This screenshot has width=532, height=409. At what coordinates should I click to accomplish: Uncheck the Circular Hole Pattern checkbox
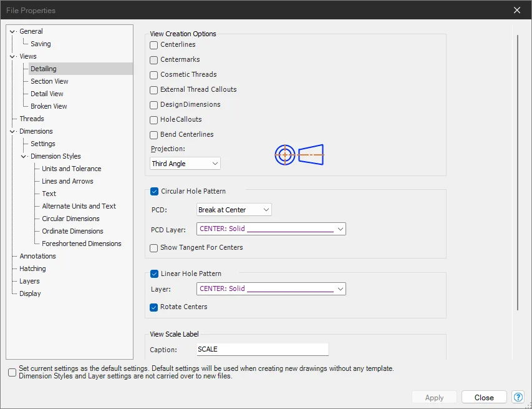(x=154, y=191)
